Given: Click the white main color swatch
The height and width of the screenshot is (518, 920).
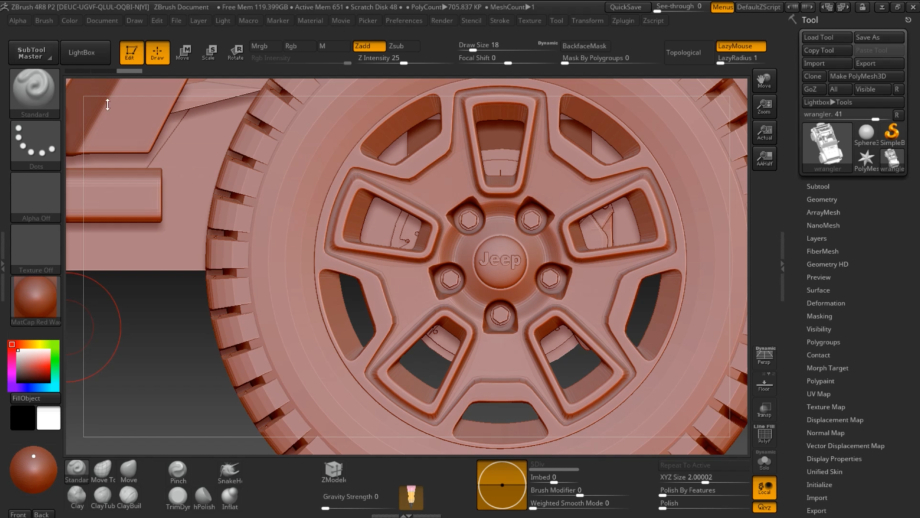Looking at the screenshot, I should [x=48, y=418].
